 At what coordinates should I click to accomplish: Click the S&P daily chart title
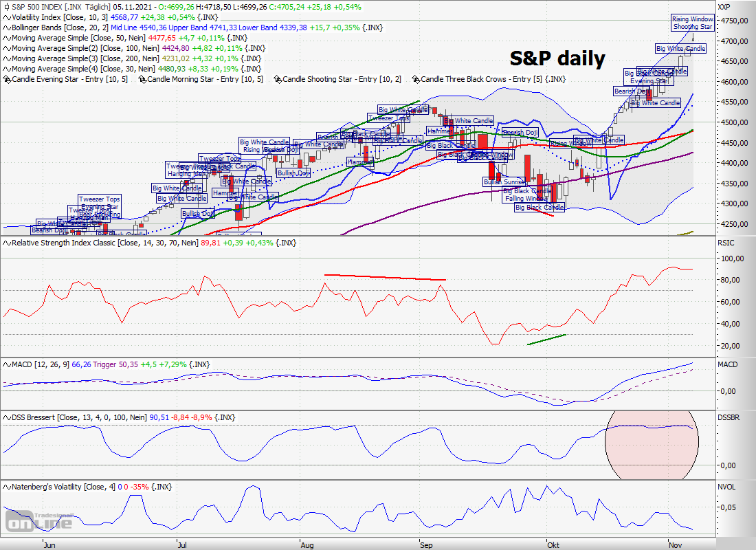555,58
